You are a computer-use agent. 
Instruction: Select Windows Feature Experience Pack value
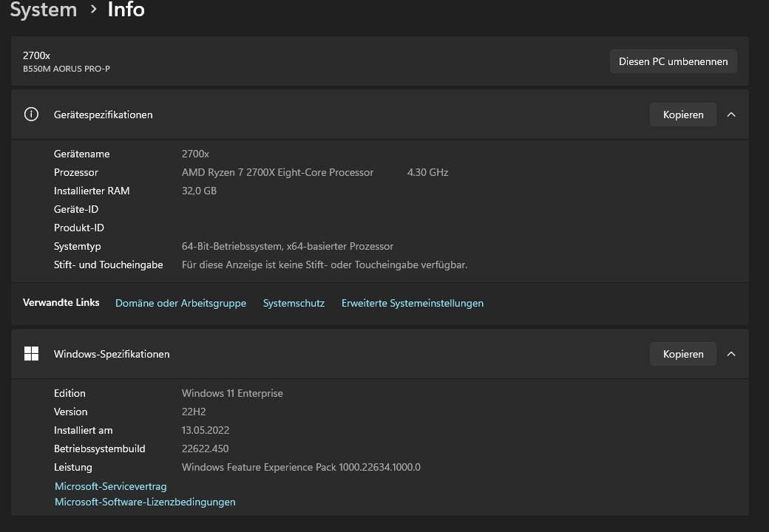point(301,467)
